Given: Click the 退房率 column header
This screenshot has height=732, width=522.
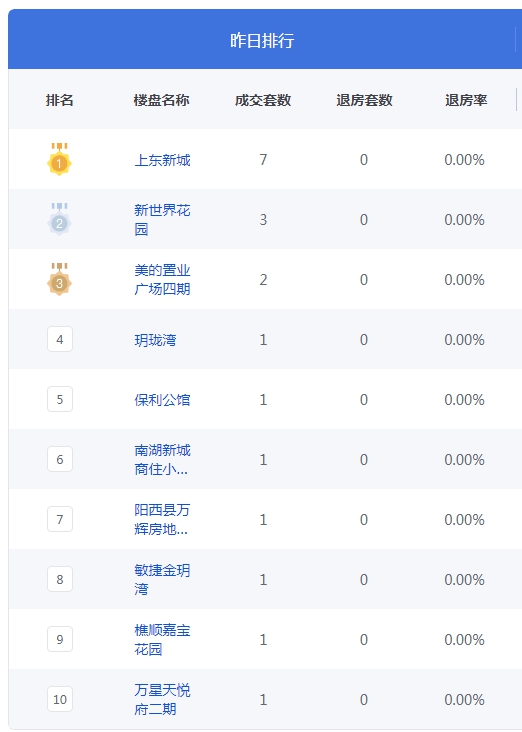Looking at the screenshot, I should pos(466,100).
